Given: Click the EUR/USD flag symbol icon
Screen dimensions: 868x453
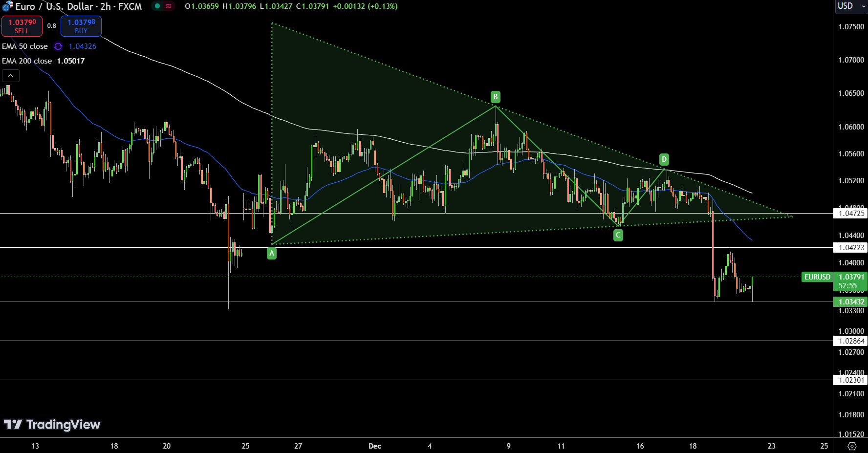Looking at the screenshot, I should 7,6.
